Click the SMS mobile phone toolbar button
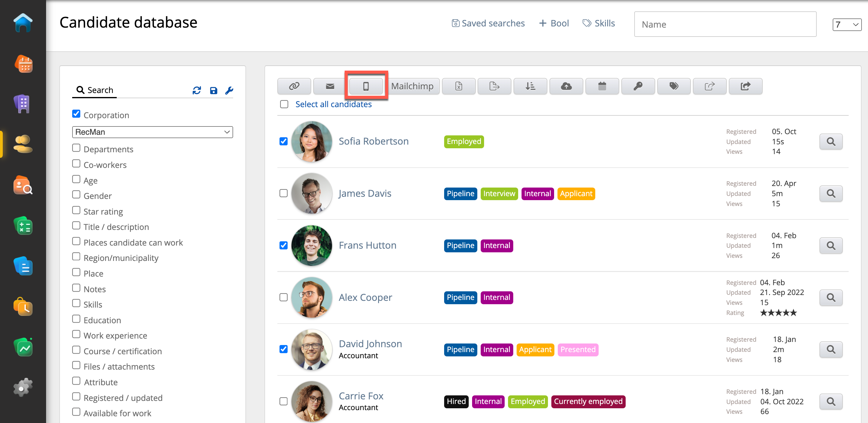The height and width of the screenshot is (423, 868). [366, 86]
